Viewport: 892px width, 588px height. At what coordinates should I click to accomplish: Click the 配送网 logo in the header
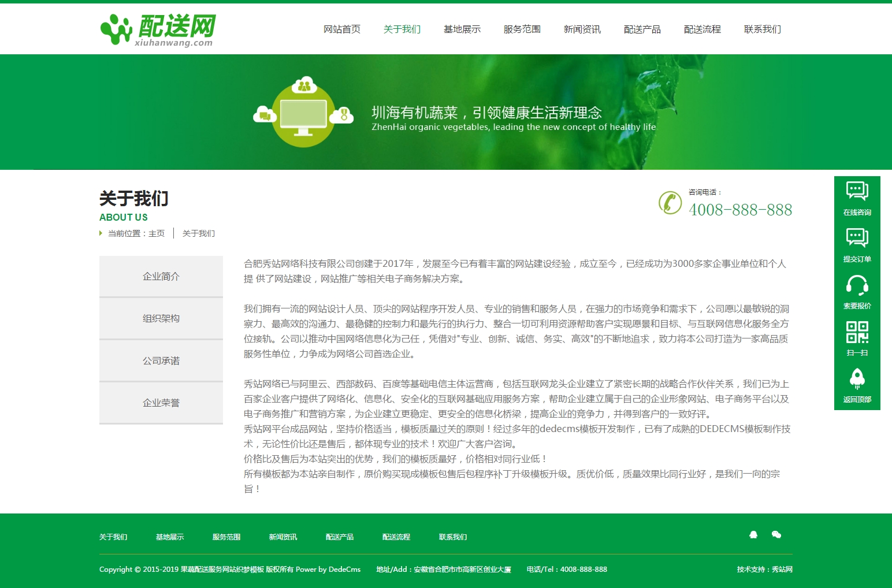(158, 29)
